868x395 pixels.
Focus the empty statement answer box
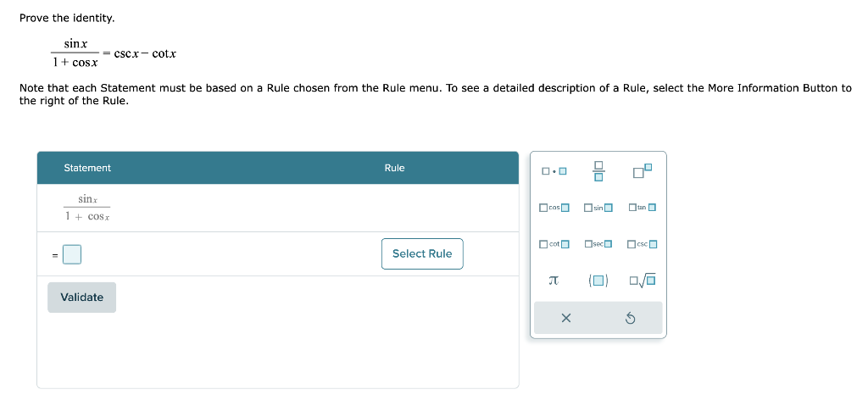point(72,254)
